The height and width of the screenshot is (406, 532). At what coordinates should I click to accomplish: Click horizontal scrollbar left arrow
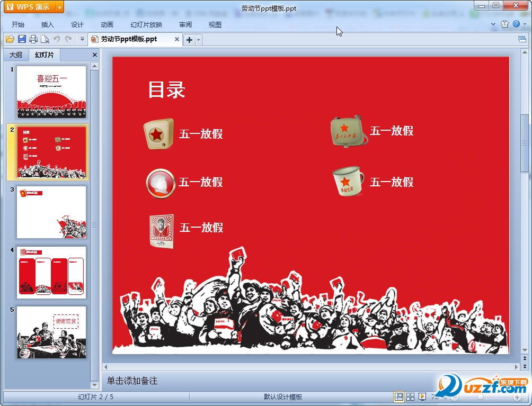[x=106, y=367]
